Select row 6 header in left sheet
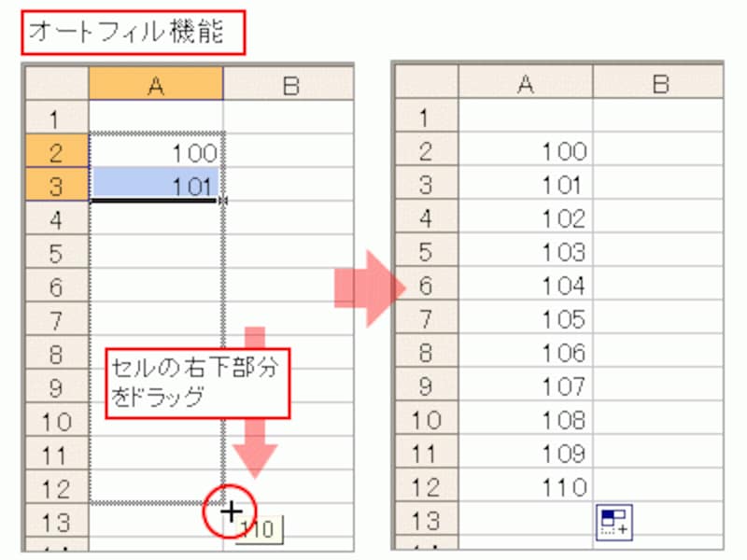The image size is (747, 560). click(57, 286)
